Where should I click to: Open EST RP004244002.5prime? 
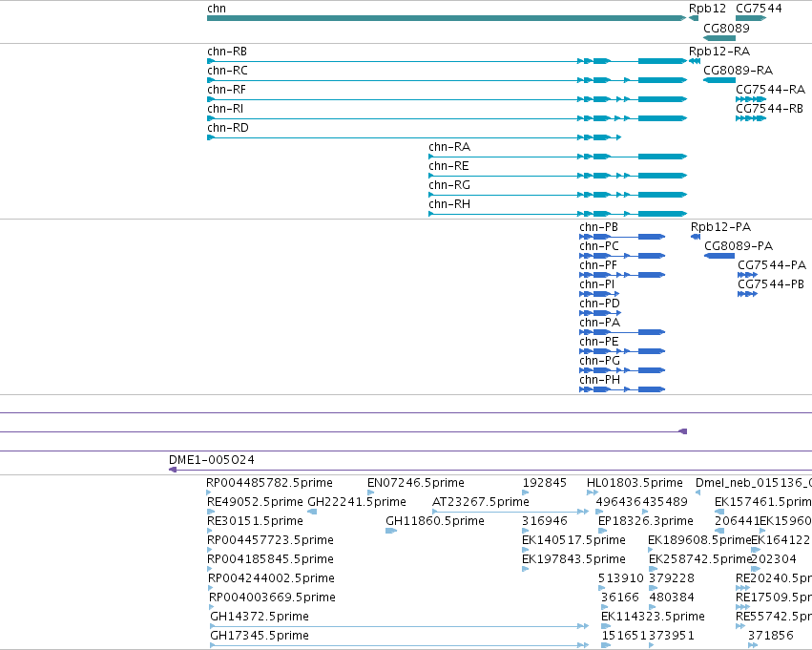pyautogui.click(x=271, y=579)
